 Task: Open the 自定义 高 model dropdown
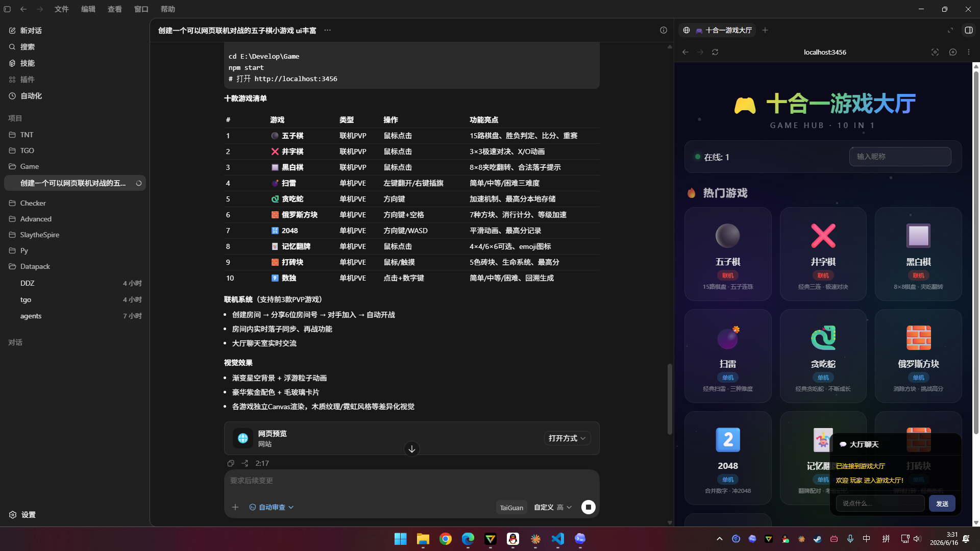(553, 507)
